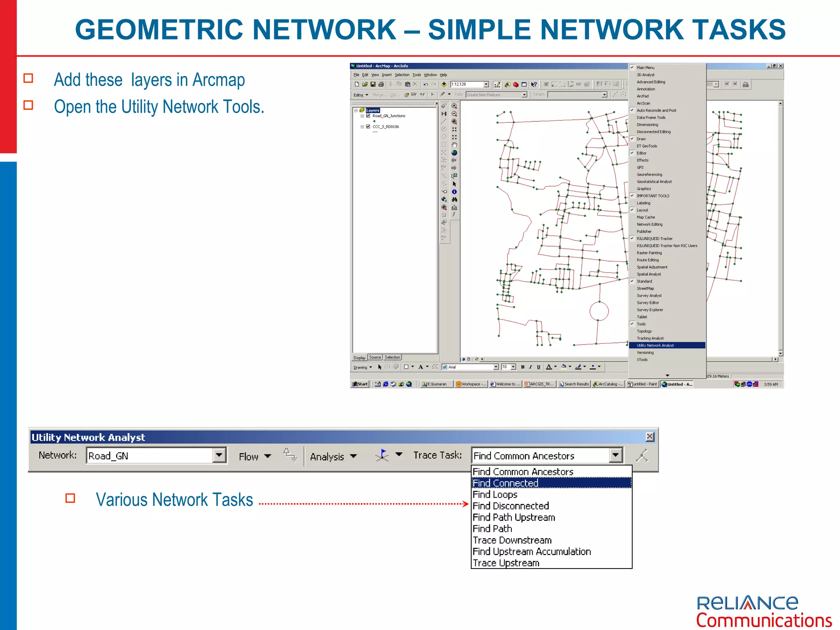
Task: Select Utility Network Analyst from toolbar list
Action: pos(667,345)
